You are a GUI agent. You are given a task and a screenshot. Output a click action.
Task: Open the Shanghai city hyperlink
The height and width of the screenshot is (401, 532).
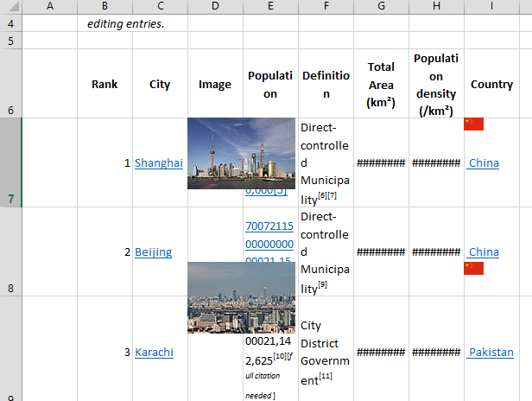(159, 162)
